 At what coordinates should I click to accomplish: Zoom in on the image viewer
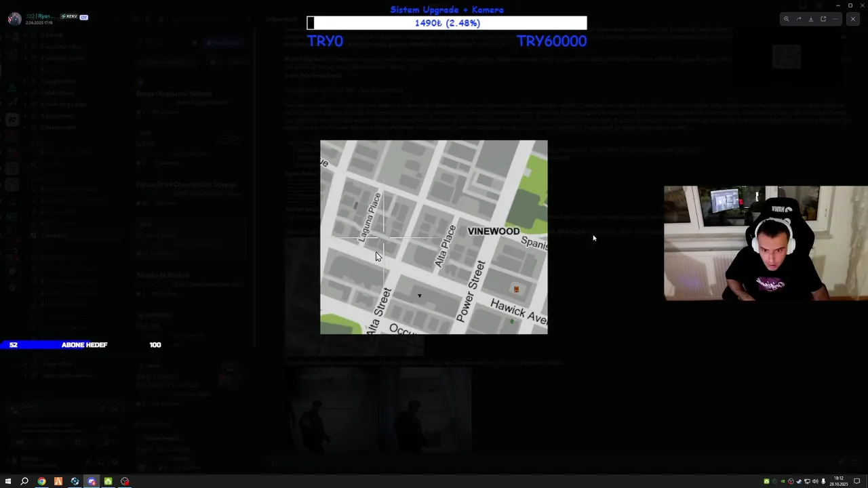click(787, 19)
